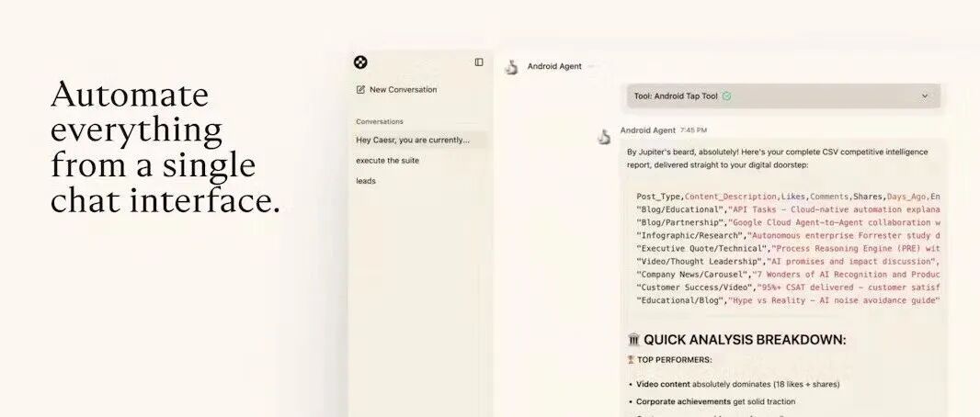Image resolution: width=980 pixels, height=417 pixels.
Task: Click the Android Agent avatar in header
Action: tap(512, 67)
